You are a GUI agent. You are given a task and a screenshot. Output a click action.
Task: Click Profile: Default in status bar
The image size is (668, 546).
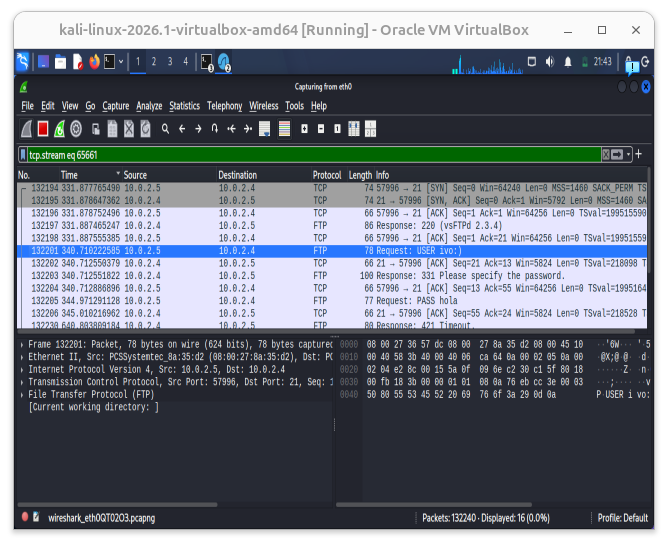point(622,518)
